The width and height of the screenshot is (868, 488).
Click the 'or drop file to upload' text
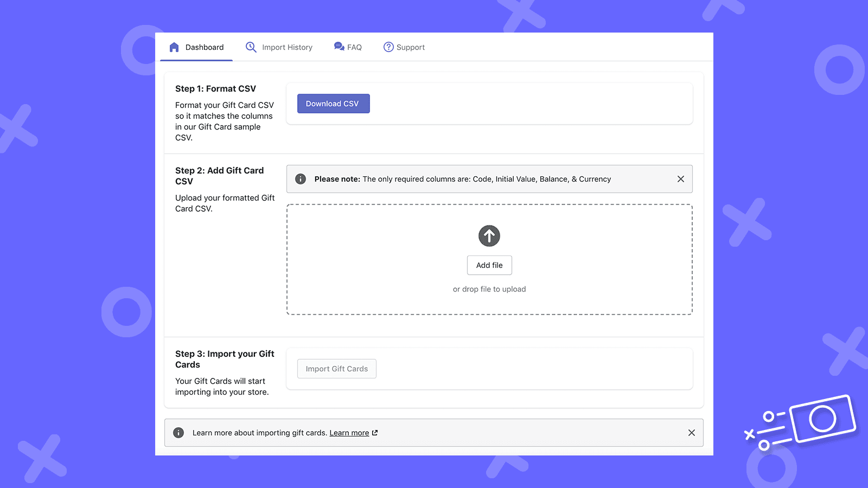point(489,289)
